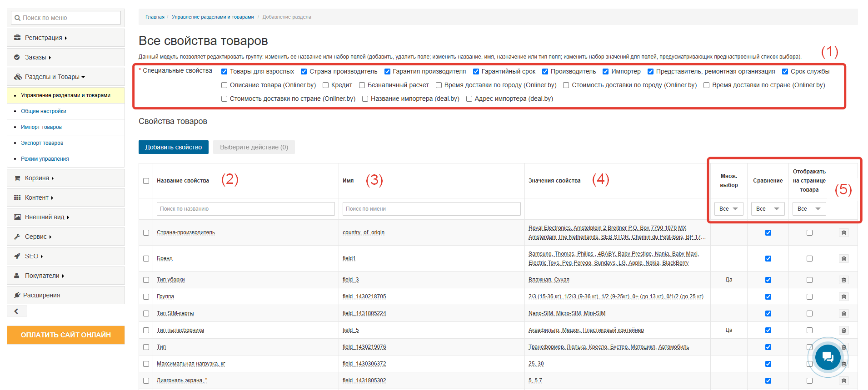Click the user icon beside Покупатели
Screen dimensions: 868x390
click(x=17, y=276)
